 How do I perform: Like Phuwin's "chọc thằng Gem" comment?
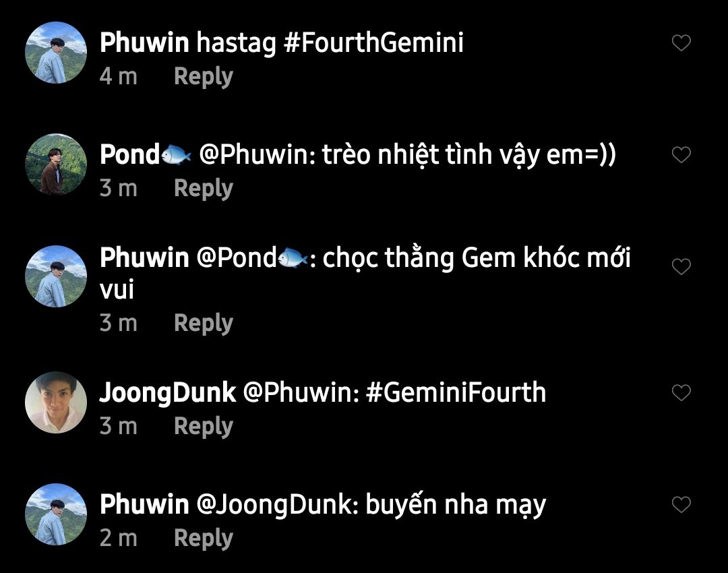pos(681,267)
